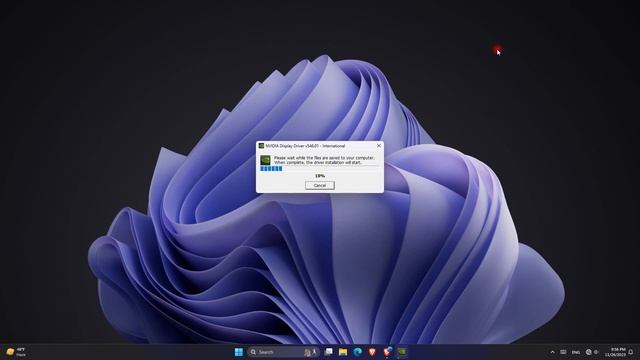Click the NVIDIA Display Driver title text

pyautogui.click(x=305, y=146)
